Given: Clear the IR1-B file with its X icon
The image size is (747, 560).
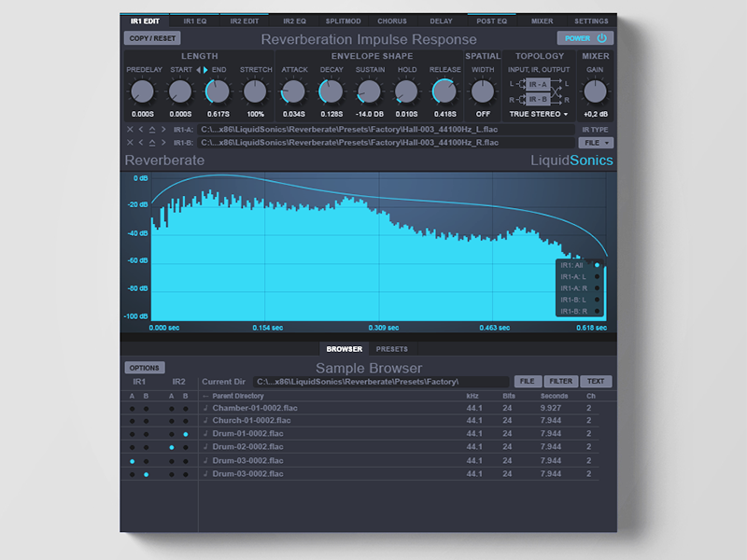Looking at the screenshot, I should point(130,143).
